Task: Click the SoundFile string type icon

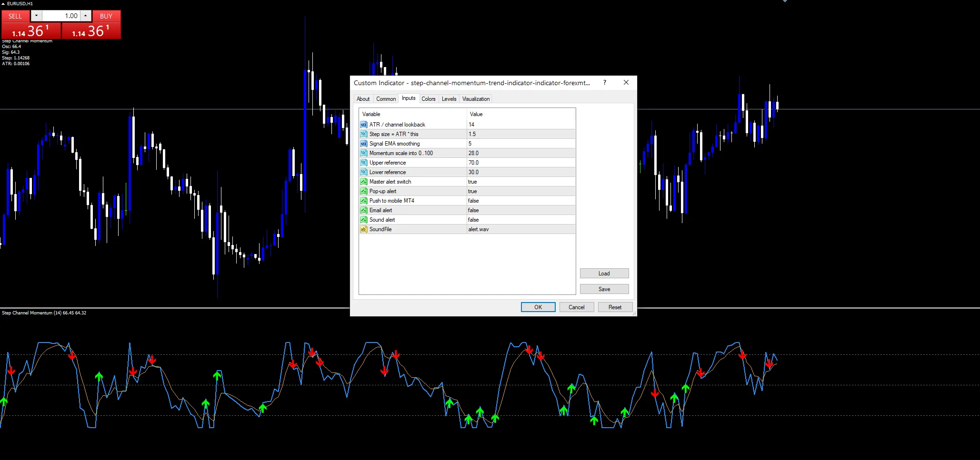Action: pos(364,229)
